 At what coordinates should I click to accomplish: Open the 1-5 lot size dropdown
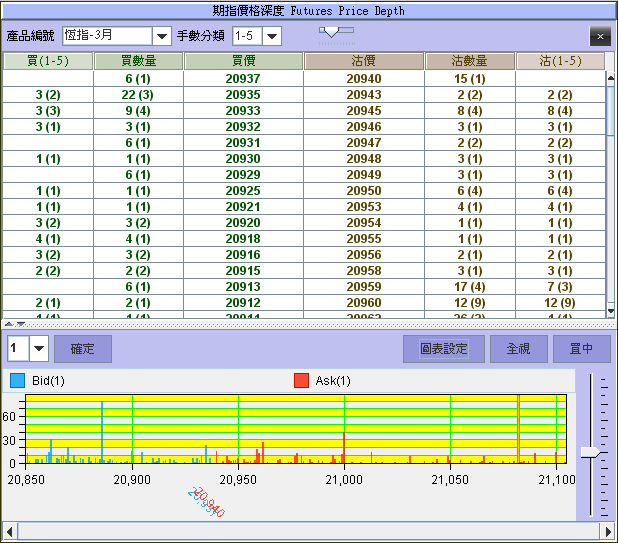click(x=271, y=36)
